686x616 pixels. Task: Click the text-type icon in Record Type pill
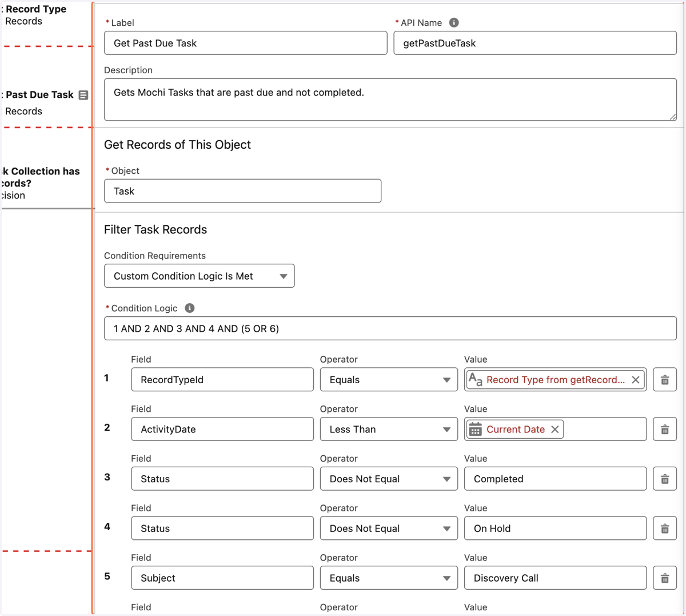click(476, 379)
